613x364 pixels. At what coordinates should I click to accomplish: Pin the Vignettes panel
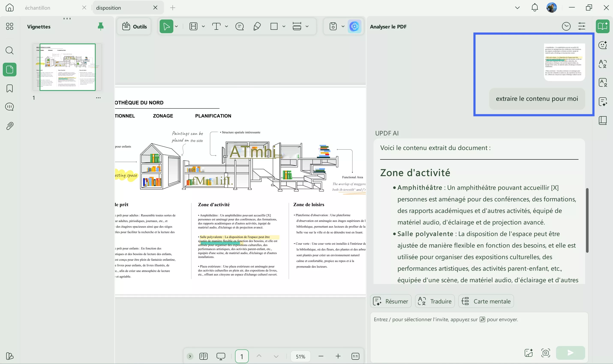[100, 27]
